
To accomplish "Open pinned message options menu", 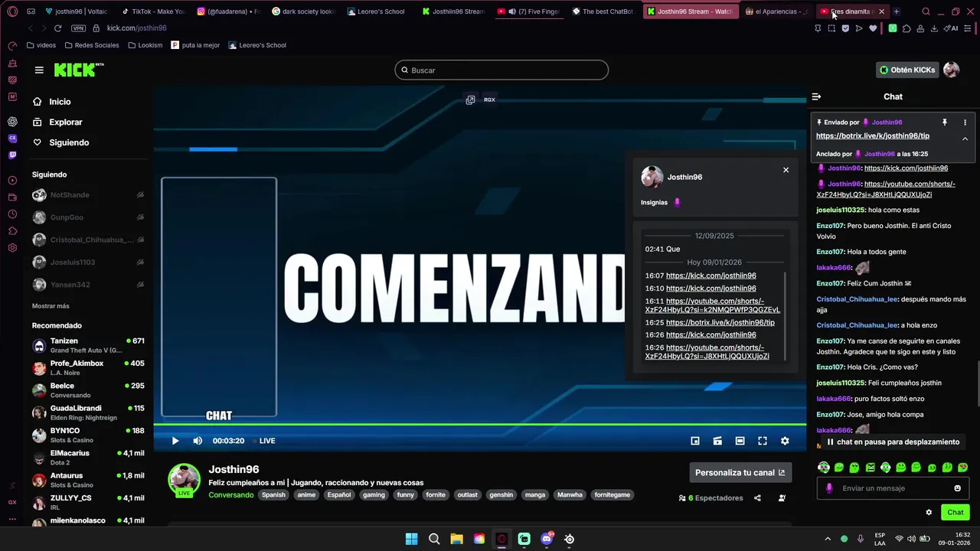I will [965, 122].
